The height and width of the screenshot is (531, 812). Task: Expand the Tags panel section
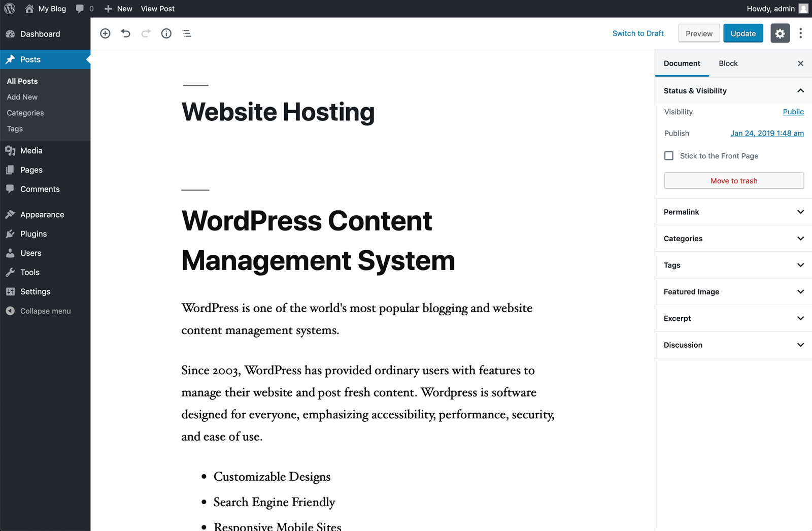[733, 265]
